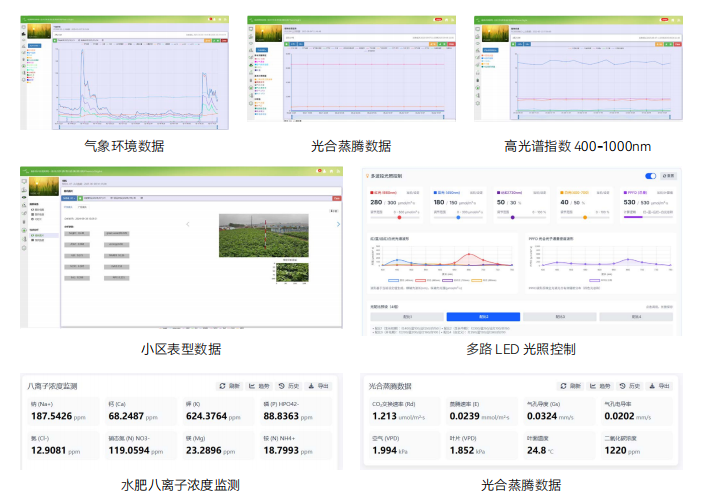Select the highlighted blue 配比2 preset tab

[x=483, y=316]
